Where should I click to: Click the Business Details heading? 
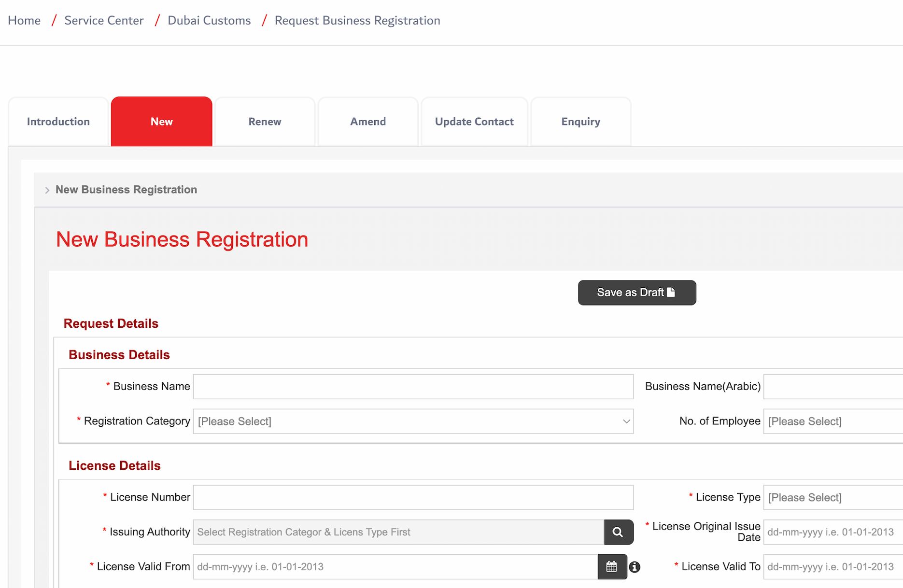tap(119, 355)
